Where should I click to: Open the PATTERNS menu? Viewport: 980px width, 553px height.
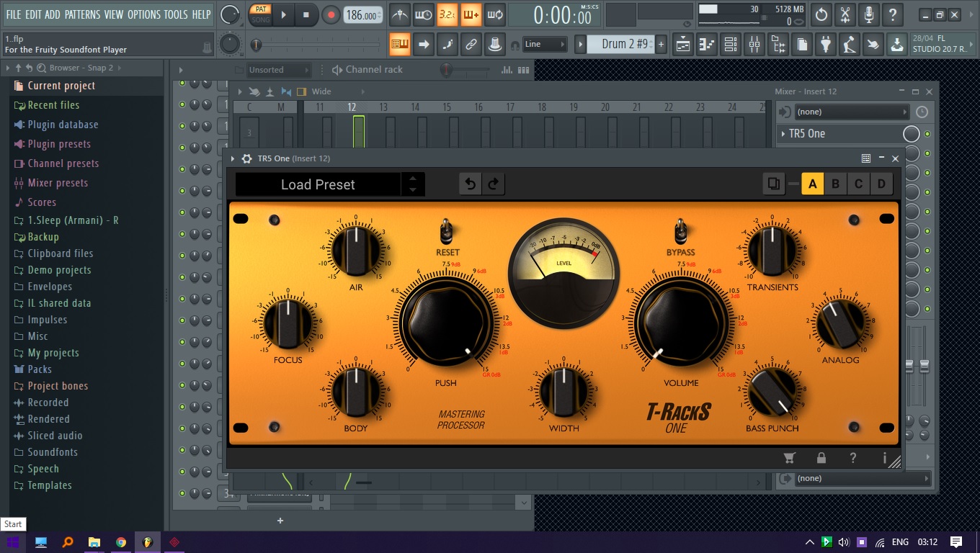tap(82, 14)
